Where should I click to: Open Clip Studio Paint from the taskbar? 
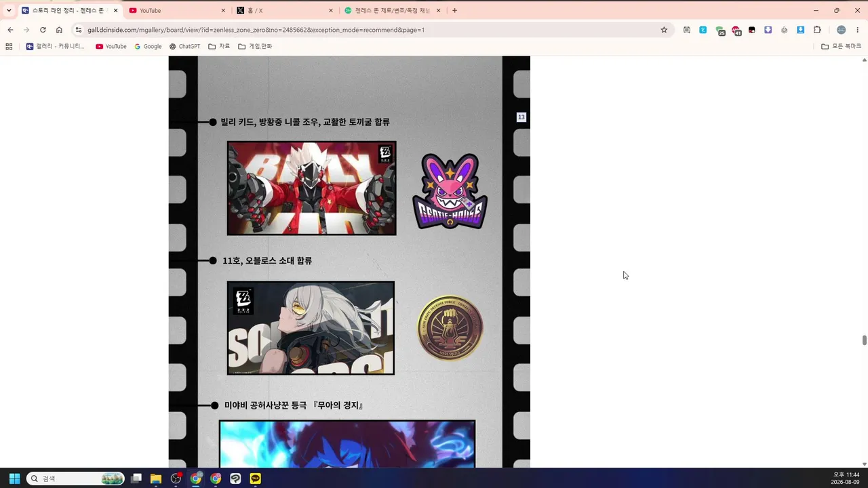235,479
